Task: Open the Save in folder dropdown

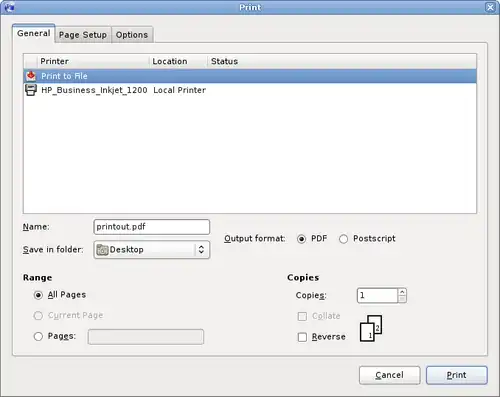Action: click(x=152, y=250)
